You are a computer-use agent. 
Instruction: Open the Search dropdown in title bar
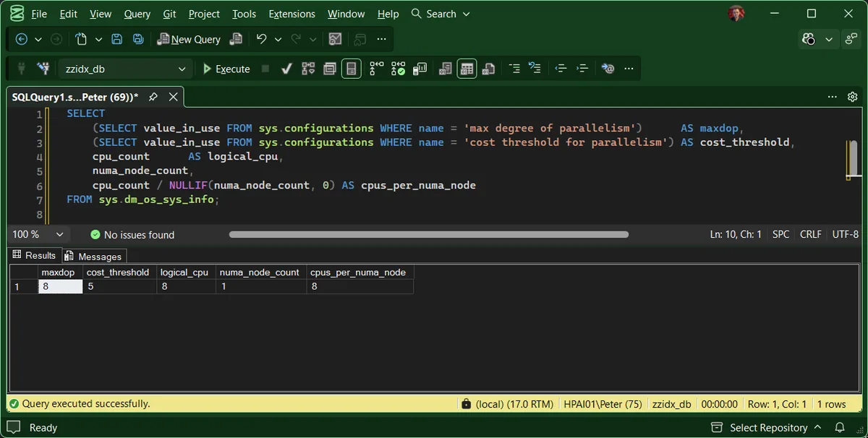(x=441, y=14)
